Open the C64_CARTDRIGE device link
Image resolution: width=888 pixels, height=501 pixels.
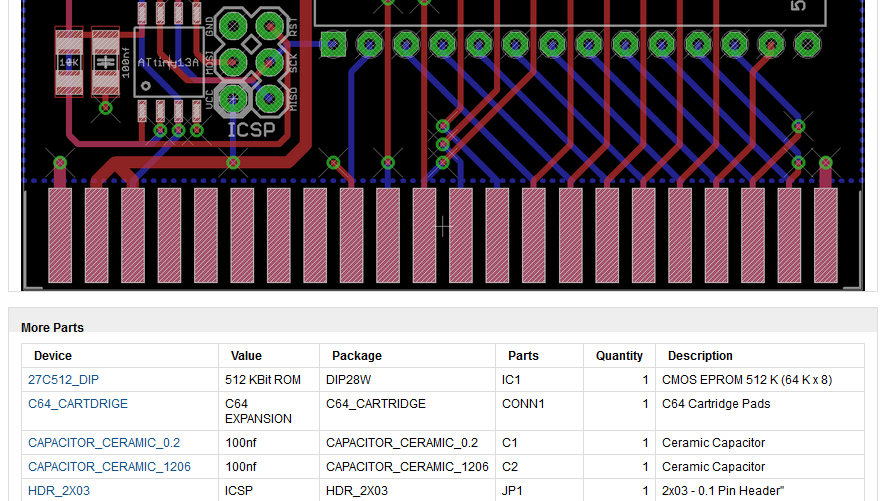pyautogui.click(x=78, y=404)
